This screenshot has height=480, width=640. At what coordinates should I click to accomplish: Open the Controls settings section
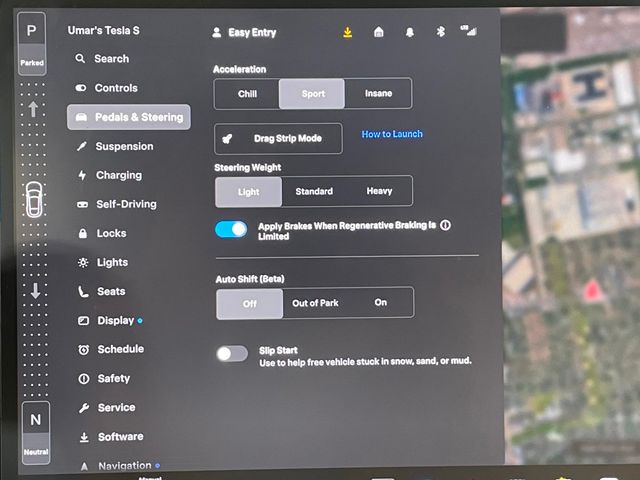[x=107, y=88]
